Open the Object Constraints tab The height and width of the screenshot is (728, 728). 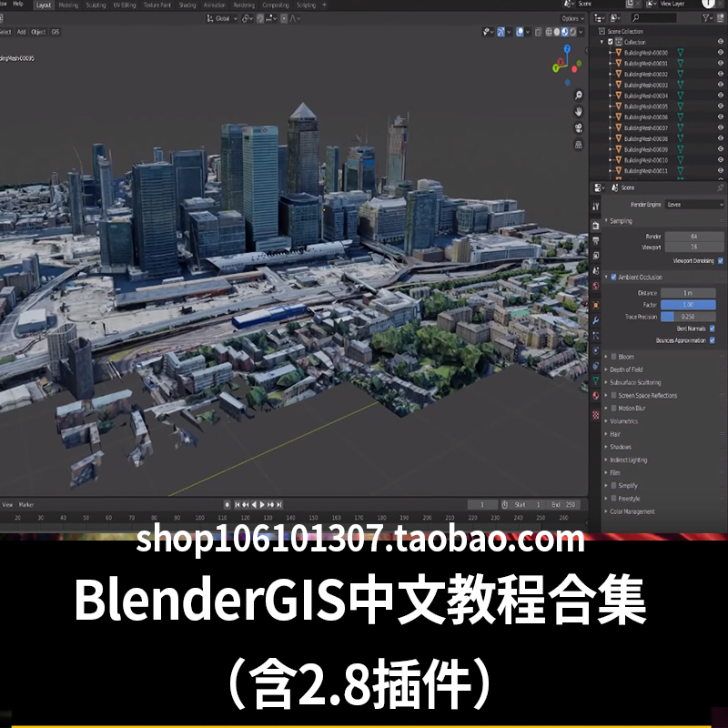point(596,366)
